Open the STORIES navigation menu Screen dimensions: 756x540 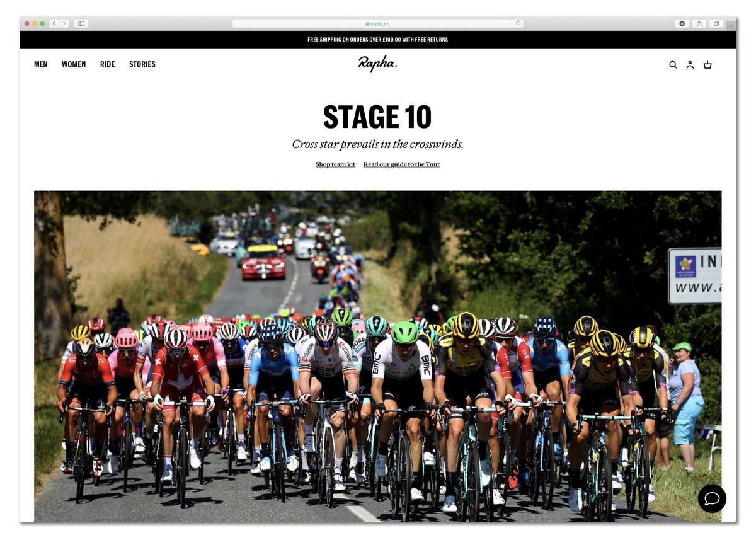tap(142, 64)
